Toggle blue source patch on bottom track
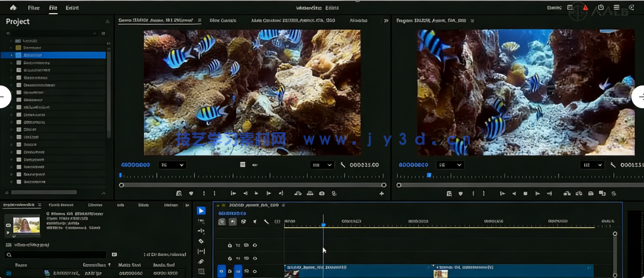 click(221, 271)
